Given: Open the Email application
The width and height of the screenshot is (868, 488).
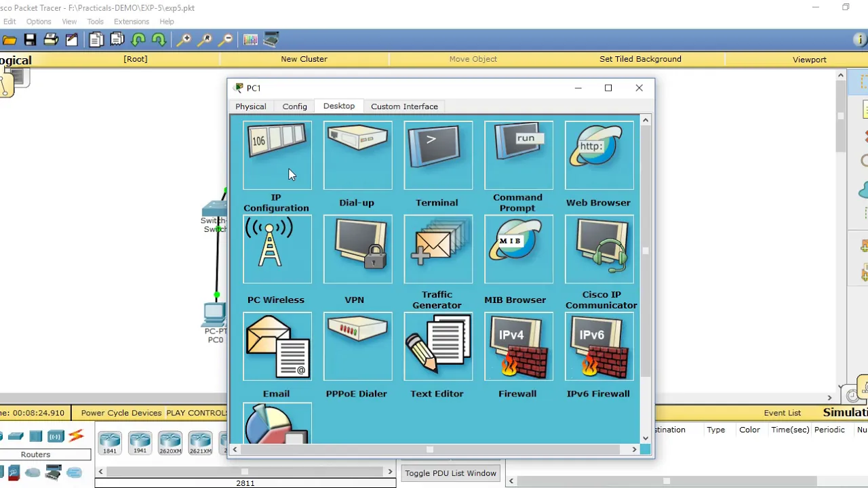Looking at the screenshot, I should pyautogui.click(x=277, y=346).
